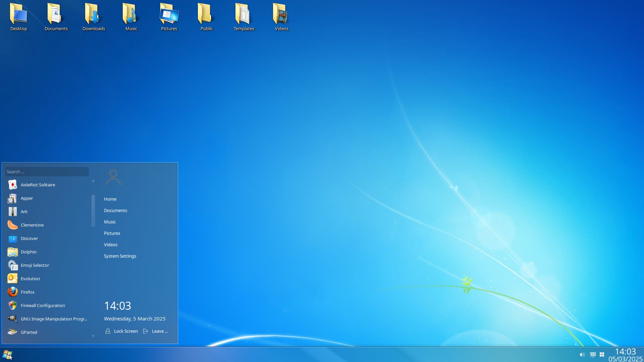Open Documents in the start menu places
644x362 pixels.
click(x=115, y=210)
